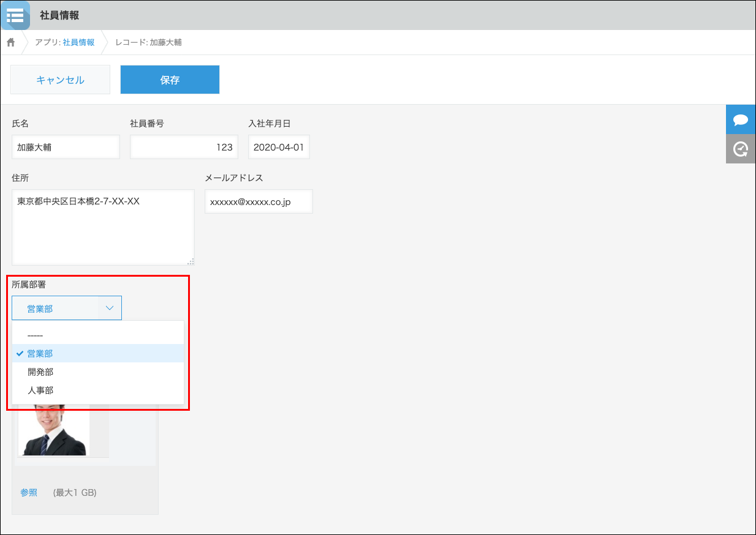The image size is (756, 535).
Task: Open the comments speech bubble panel
Action: (x=741, y=119)
